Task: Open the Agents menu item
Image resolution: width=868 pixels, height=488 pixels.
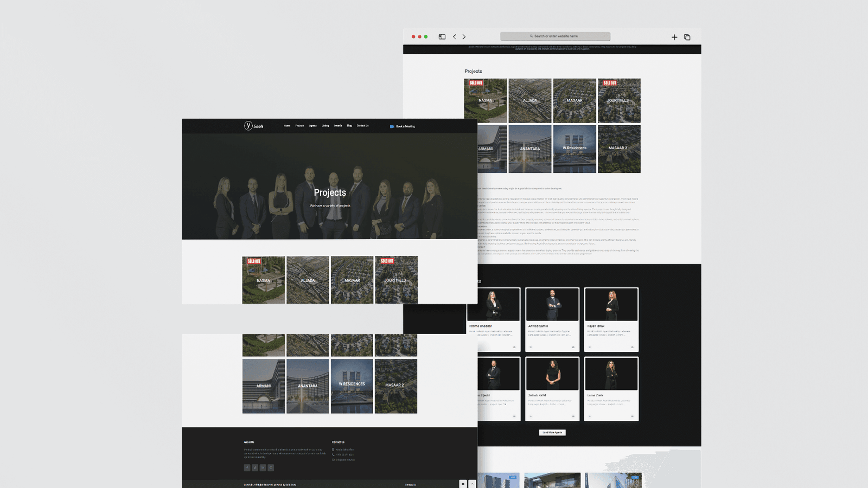Action: click(312, 126)
